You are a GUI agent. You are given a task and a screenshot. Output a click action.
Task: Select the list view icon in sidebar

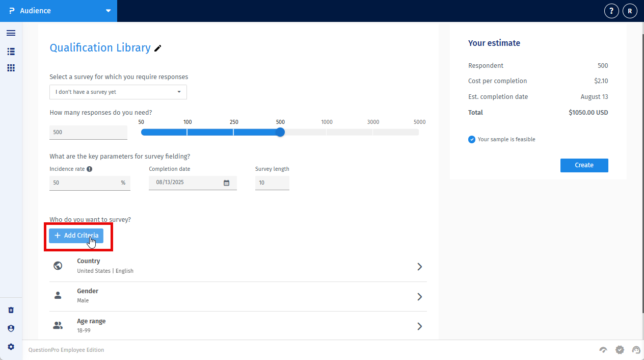pyautogui.click(x=11, y=51)
